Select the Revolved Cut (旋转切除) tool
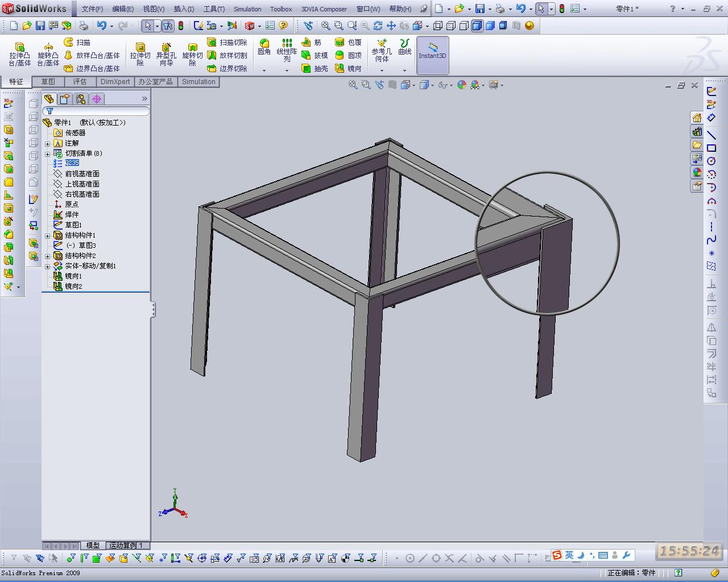This screenshot has height=582, width=728. coord(192,54)
